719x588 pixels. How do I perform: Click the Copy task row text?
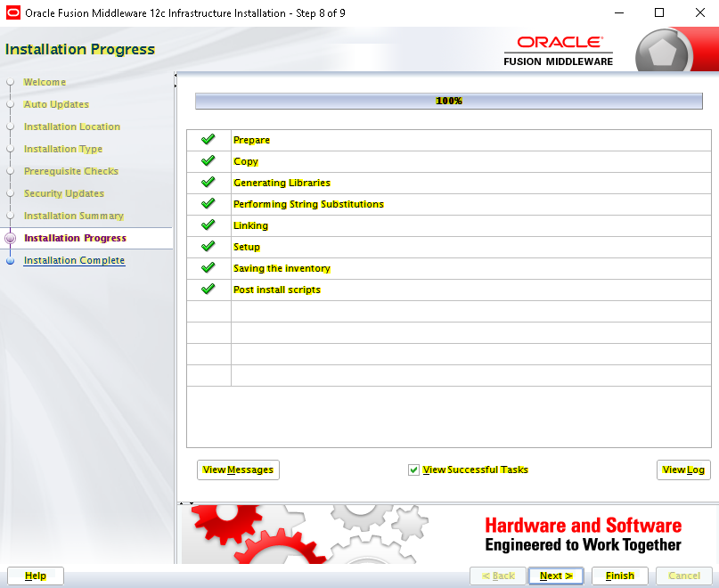[246, 161]
